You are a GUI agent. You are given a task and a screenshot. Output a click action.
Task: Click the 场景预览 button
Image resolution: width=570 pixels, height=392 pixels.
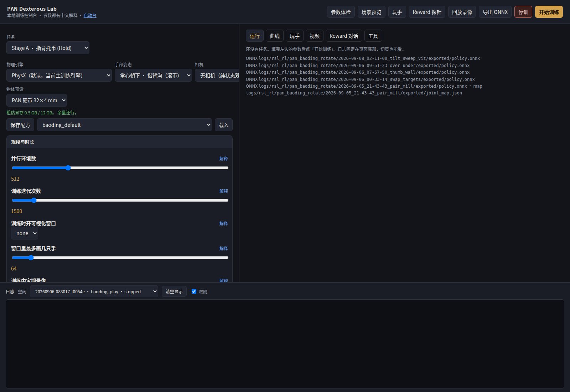pyautogui.click(x=372, y=12)
